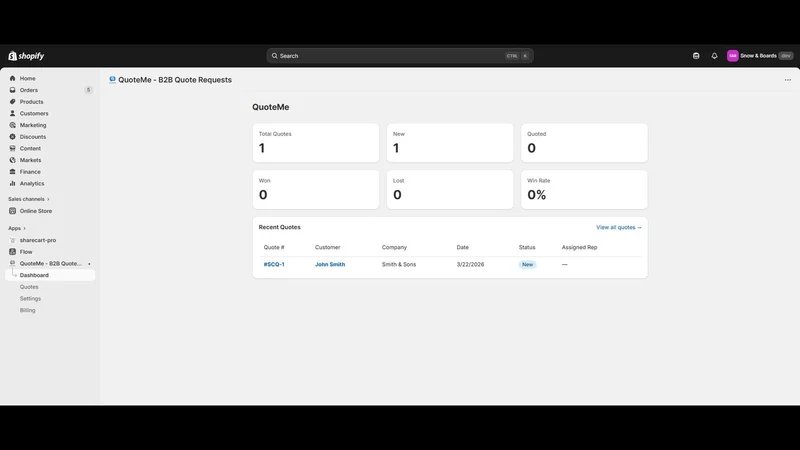The height and width of the screenshot is (450, 800).
Task: Click the Customers person icon
Action: tap(12, 113)
